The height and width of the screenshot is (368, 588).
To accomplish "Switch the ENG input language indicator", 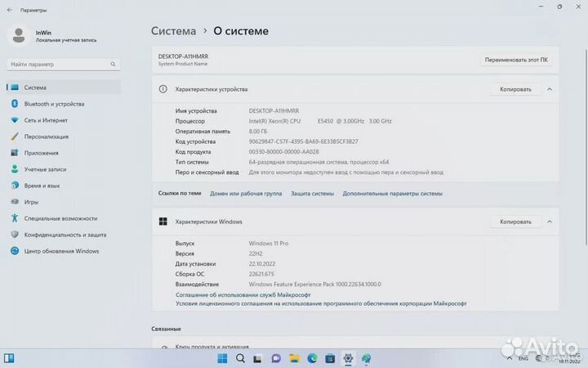I will (x=523, y=359).
